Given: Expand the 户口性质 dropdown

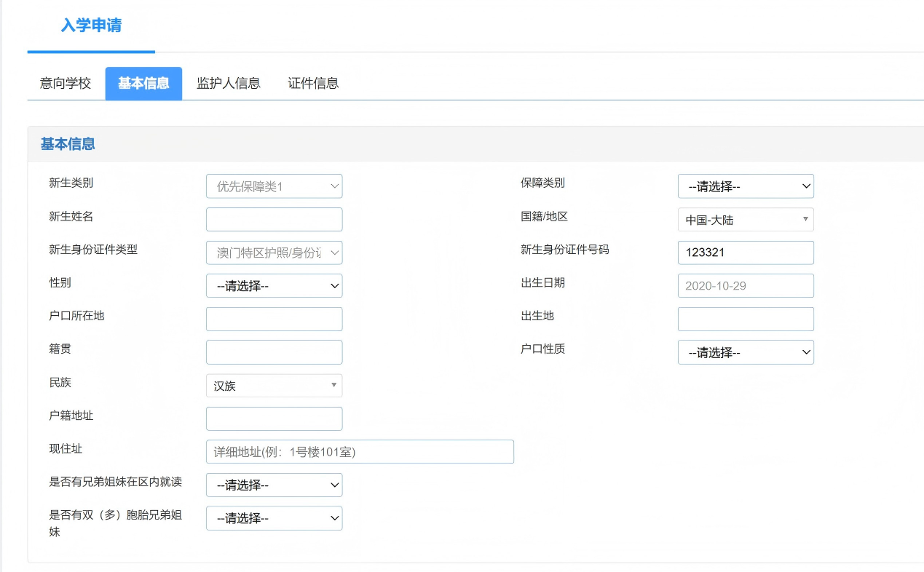Looking at the screenshot, I should coord(746,352).
